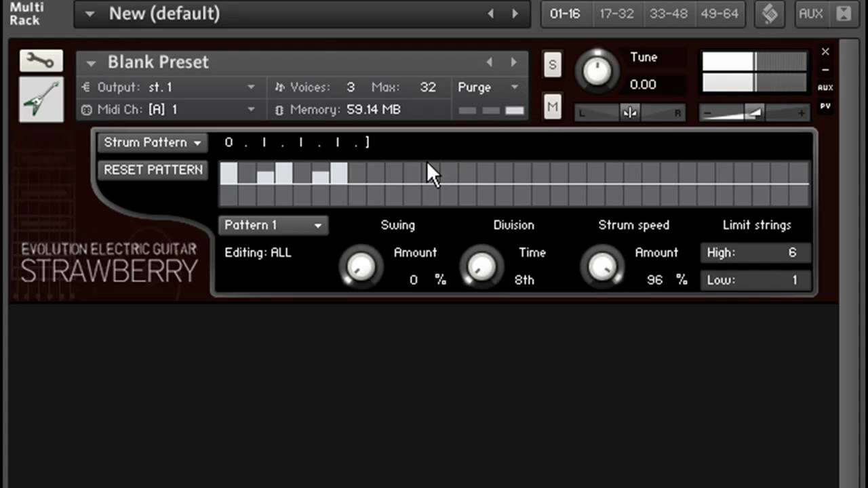Click the Limit strings High value field
868x488 pixels.
tap(755, 253)
